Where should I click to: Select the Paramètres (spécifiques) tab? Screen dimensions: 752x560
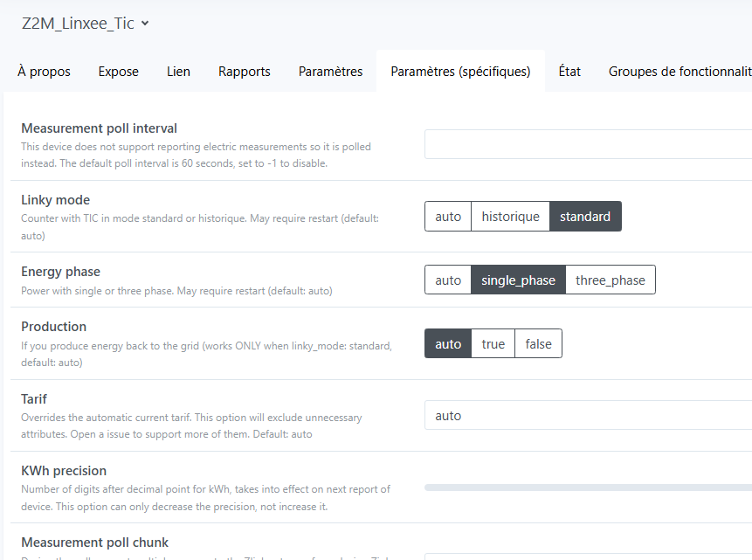pos(460,72)
